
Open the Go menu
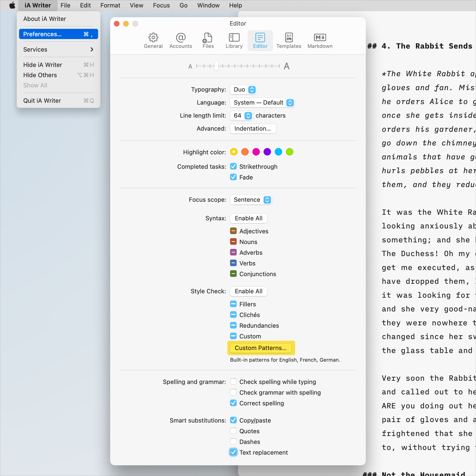(183, 5)
